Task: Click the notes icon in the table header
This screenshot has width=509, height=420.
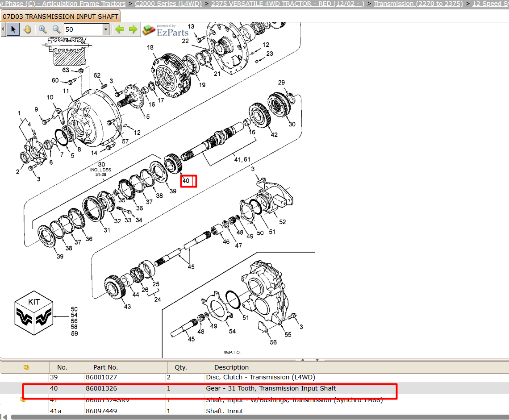Action: coord(26,367)
